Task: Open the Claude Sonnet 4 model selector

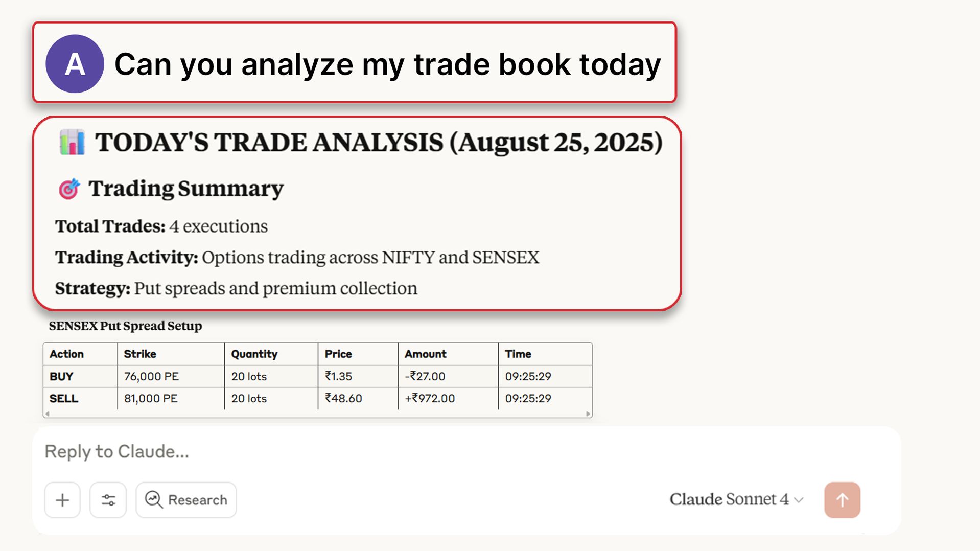Action: [x=730, y=499]
